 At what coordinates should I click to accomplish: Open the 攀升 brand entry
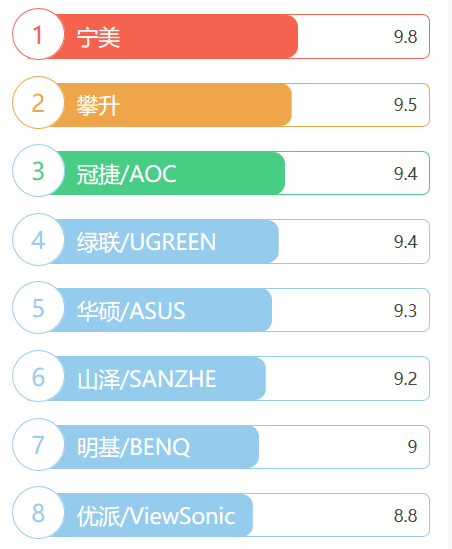(x=99, y=105)
